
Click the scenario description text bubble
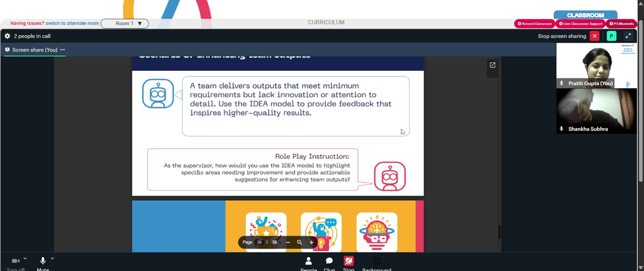(x=296, y=106)
